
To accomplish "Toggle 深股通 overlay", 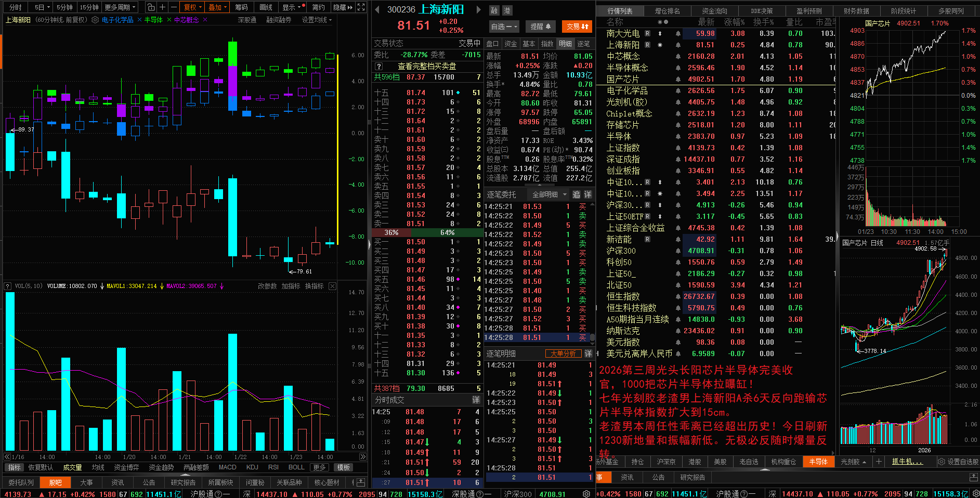I will coord(247,20).
